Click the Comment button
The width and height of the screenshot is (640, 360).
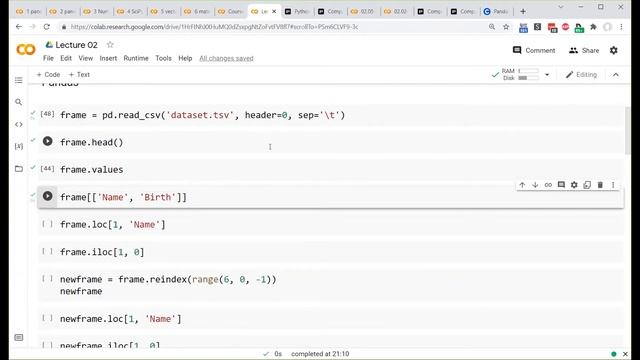click(534, 50)
